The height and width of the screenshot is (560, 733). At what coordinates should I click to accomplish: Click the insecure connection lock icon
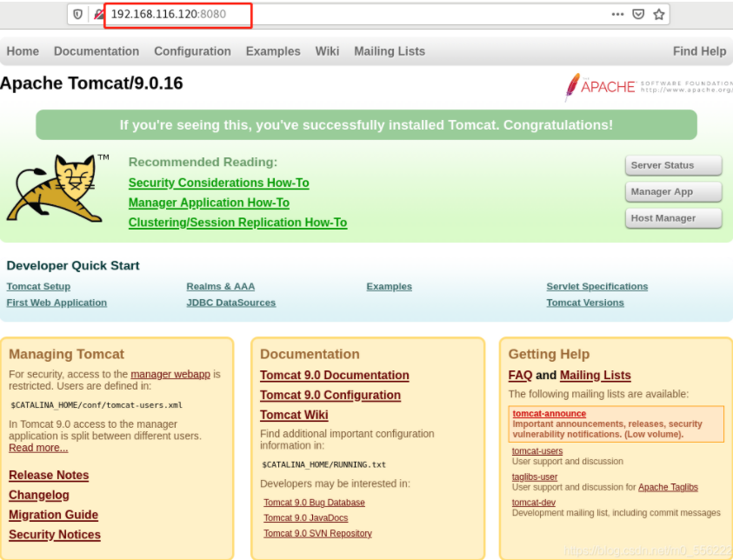(98, 14)
